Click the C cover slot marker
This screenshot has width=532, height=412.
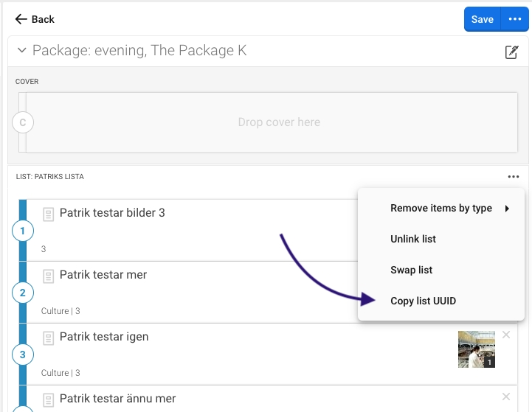[23, 123]
